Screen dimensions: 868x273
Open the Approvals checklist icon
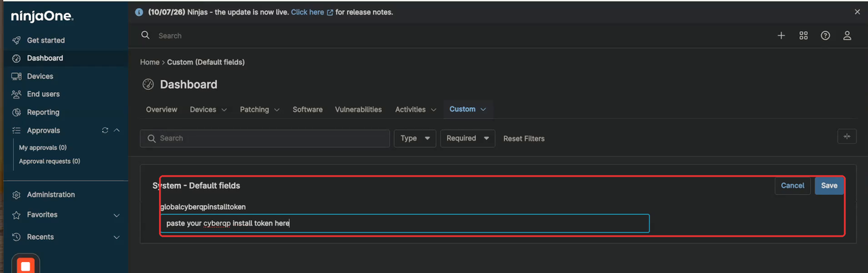tap(16, 130)
